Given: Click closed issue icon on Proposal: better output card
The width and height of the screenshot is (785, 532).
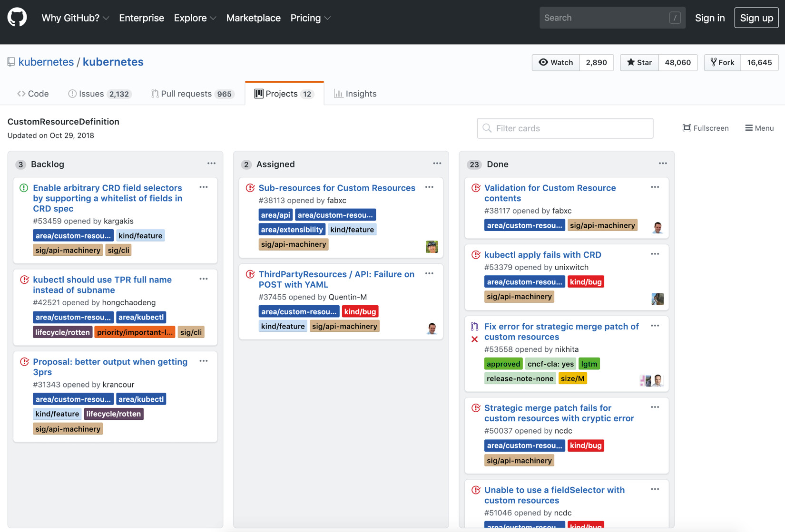Looking at the screenshot, I should pos(24,362).
